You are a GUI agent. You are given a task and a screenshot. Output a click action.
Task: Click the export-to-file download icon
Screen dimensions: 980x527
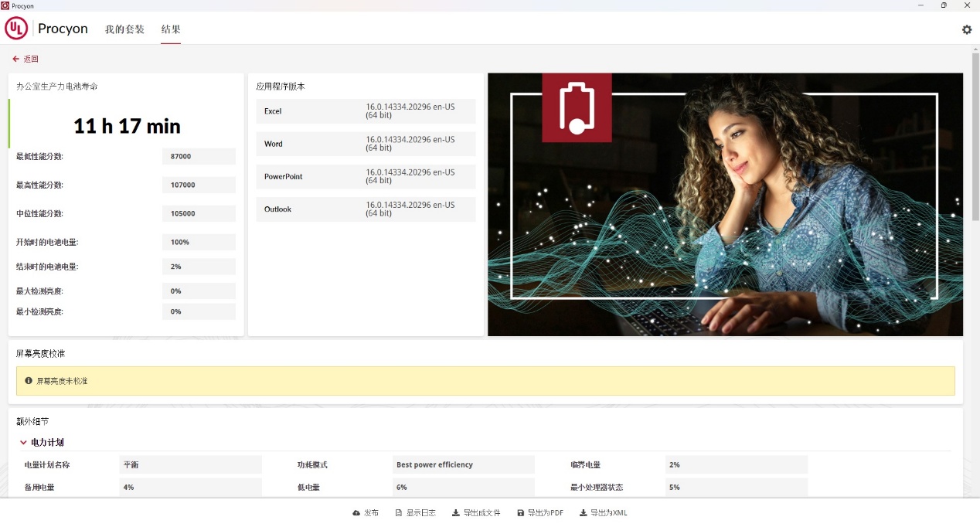[454, 512]
